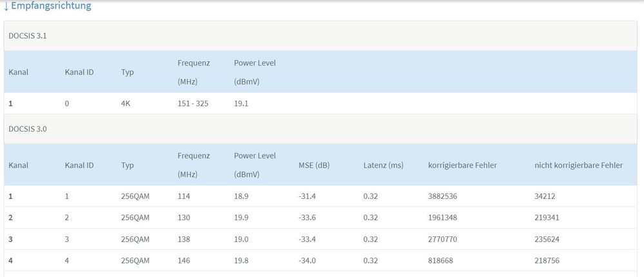Screen dimensions: 644x277
Task: Click the MSE (dB) column header
Action: (x=314, y=165)
